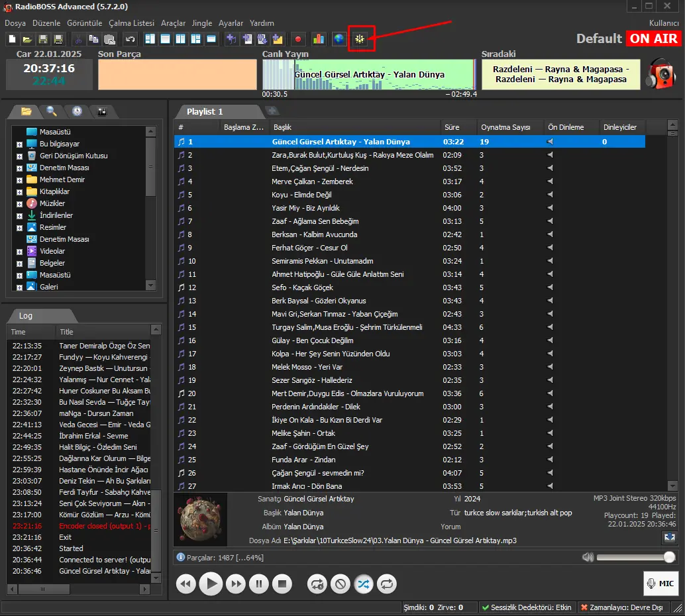Click the globe broadcast icon
Screen dimensions: 685x616
click(339, 39)
